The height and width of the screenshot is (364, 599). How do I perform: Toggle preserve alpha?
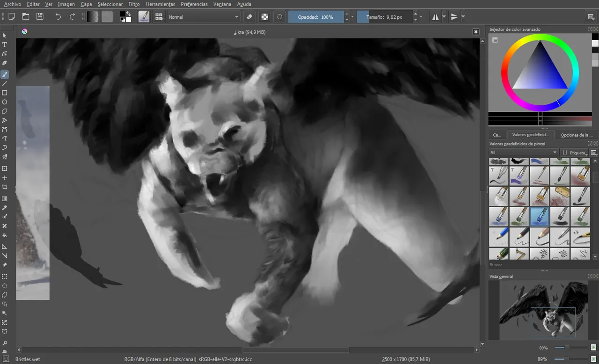264,17
